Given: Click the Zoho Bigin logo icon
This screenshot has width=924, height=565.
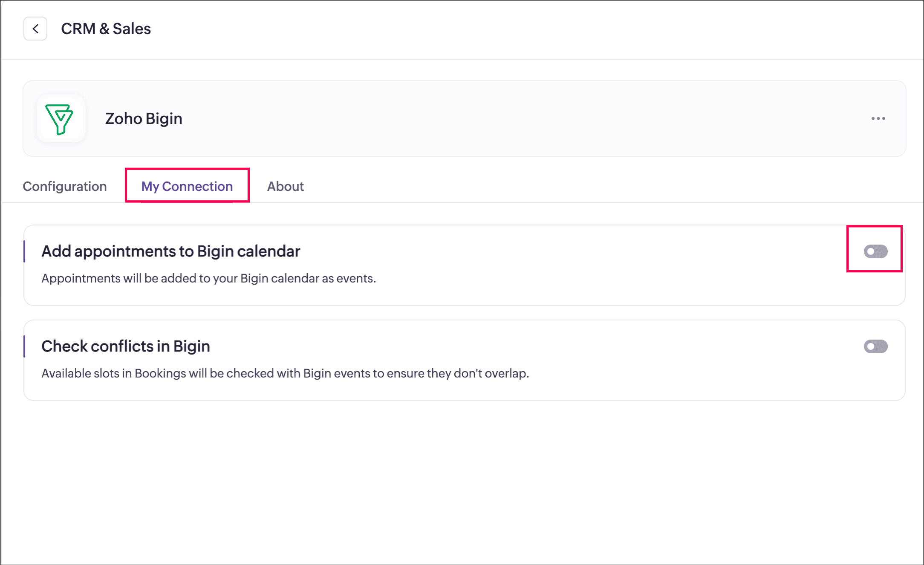Looking at the screenshot, I should point(60,119).
